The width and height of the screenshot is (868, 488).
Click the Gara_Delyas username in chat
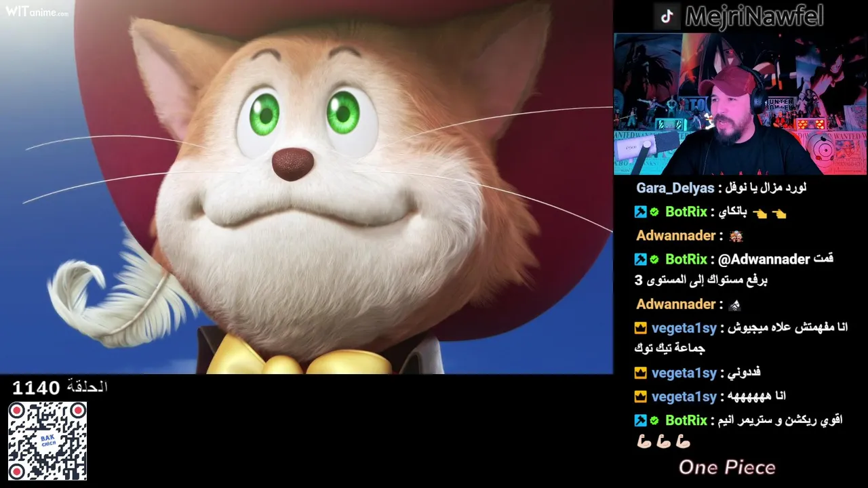click(675, 188)
